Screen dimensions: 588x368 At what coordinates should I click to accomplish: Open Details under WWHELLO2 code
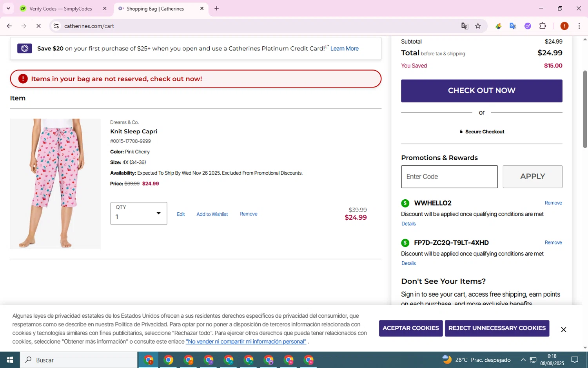point(408,224)
